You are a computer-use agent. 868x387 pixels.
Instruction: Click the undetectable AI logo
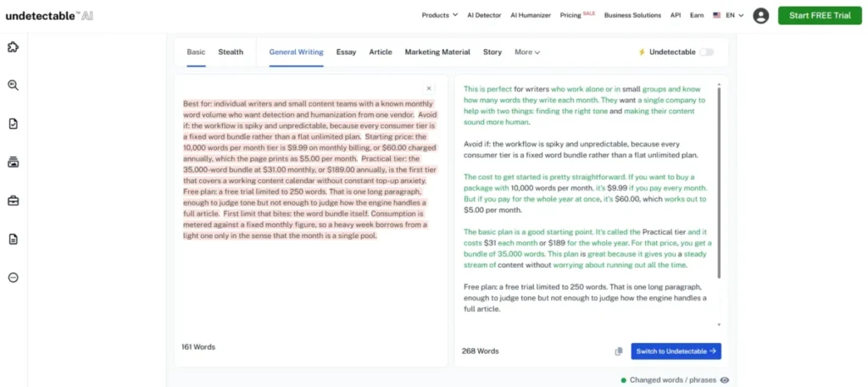pyautogui.click(x=49, y=16)
